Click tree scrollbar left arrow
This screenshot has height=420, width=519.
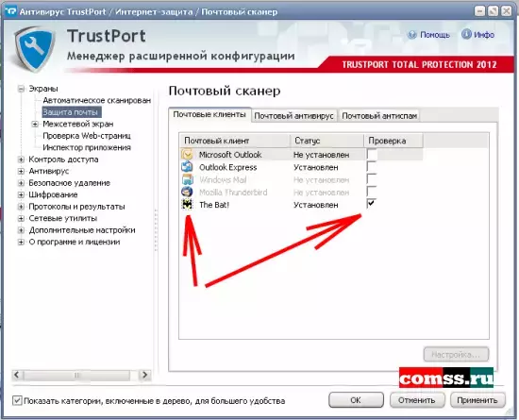[x=17, y=375]
